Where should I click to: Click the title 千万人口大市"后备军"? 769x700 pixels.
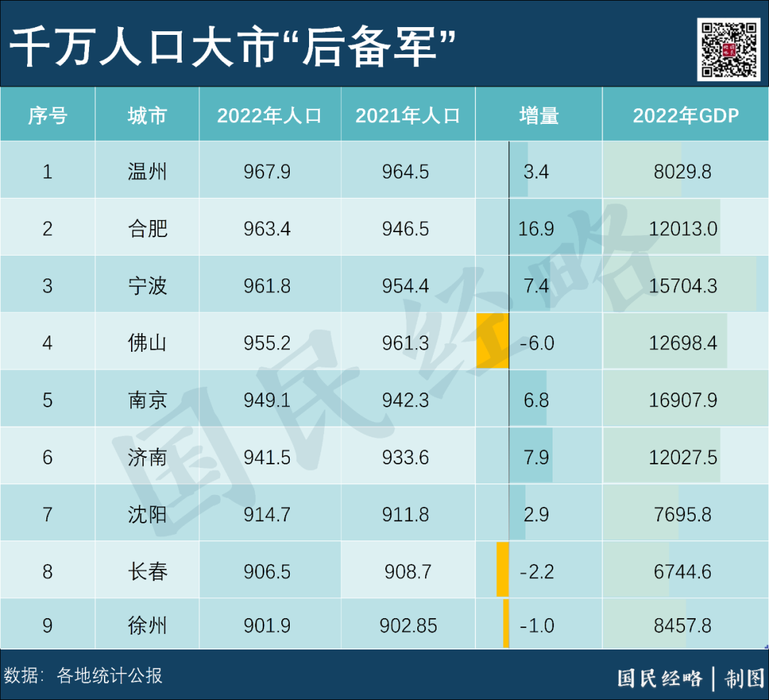click(232, 47)
